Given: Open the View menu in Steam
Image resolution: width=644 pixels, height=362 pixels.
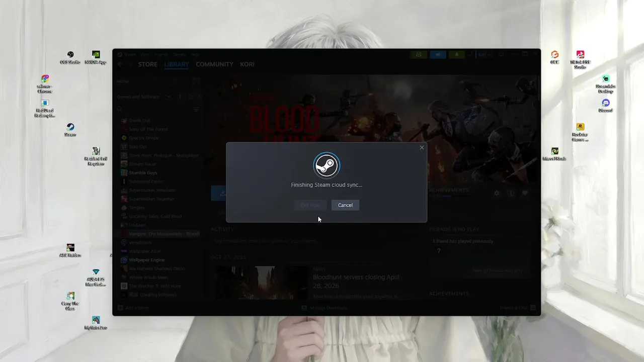Looking at the screenshot, I should [x=145, y=54].
